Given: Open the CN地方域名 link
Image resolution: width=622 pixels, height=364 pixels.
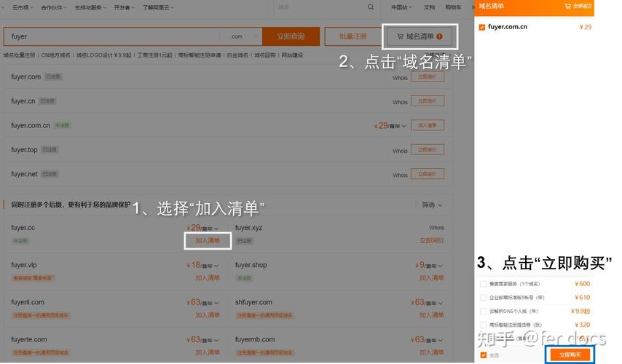Looking at the screenshot, I should pos(55,55).
